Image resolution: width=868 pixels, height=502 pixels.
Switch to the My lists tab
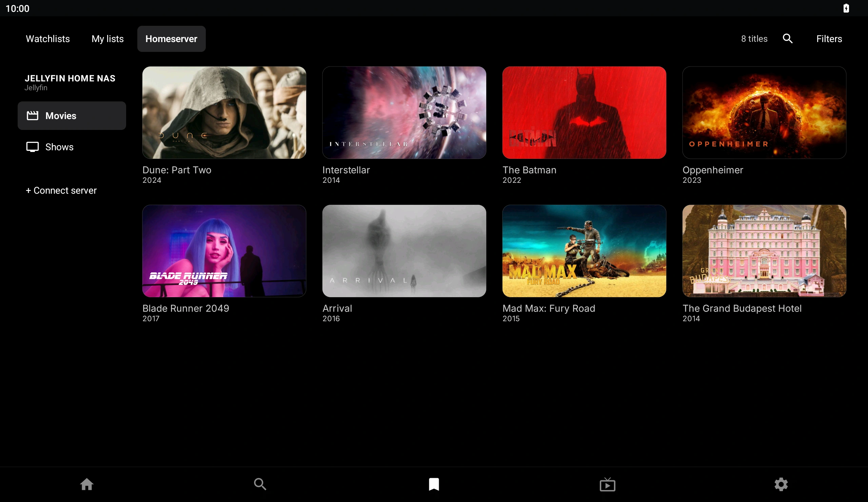(107, 39)
